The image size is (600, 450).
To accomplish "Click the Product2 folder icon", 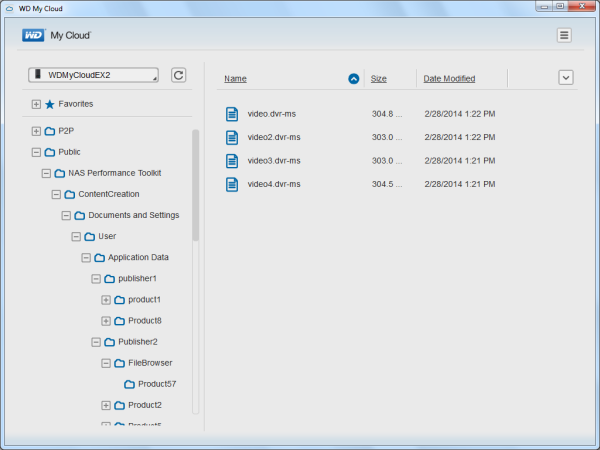I will (119, 405).
